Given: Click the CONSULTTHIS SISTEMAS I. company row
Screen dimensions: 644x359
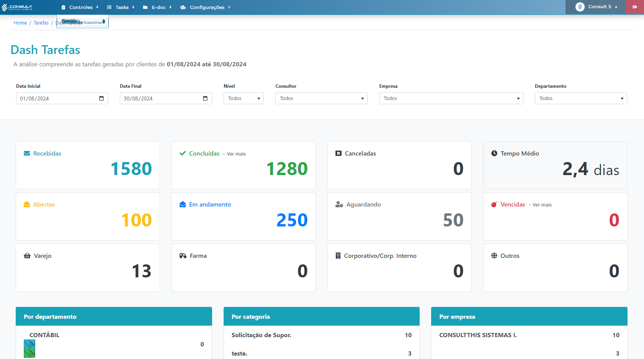Looking at the screenshot, I should pos(529,335).
